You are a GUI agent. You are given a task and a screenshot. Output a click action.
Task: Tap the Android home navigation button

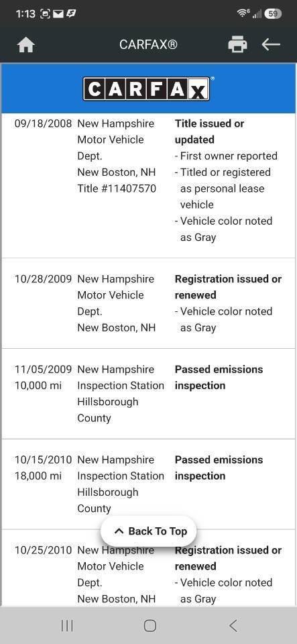pyautogui.click(x=150, y=625)
